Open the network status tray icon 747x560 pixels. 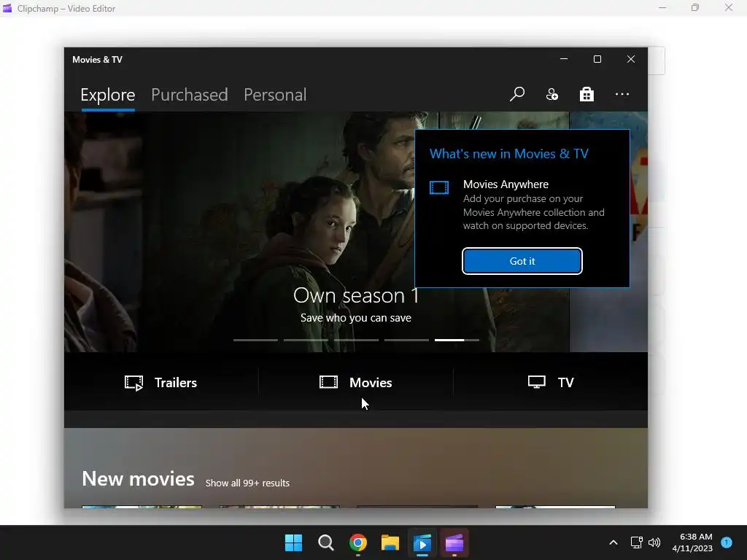coord(636,542)
